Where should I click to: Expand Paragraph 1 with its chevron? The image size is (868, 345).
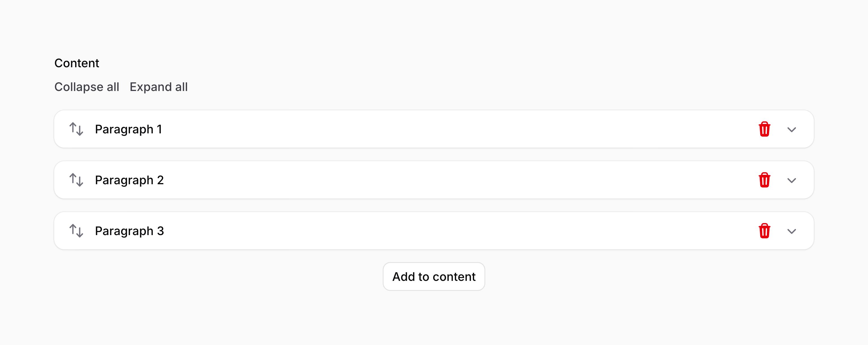click(791, 130)
